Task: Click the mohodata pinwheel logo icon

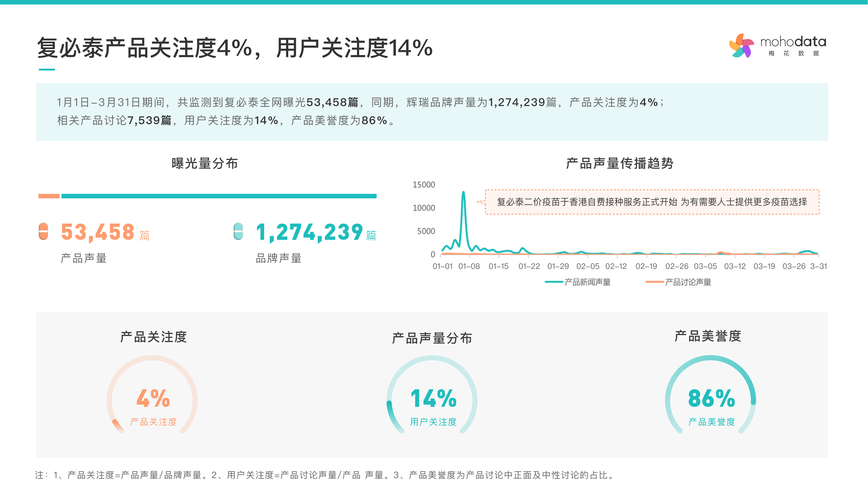Action: (742, 46)
